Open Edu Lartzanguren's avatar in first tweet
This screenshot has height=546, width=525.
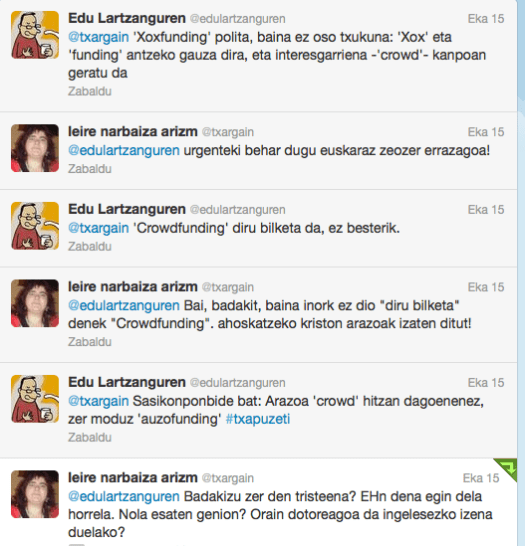click(35, 35)
